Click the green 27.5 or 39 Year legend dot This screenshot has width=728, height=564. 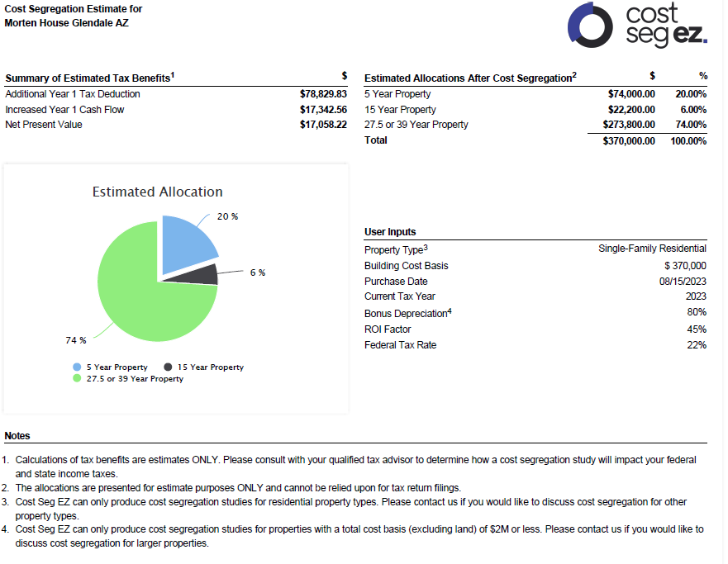78,378
